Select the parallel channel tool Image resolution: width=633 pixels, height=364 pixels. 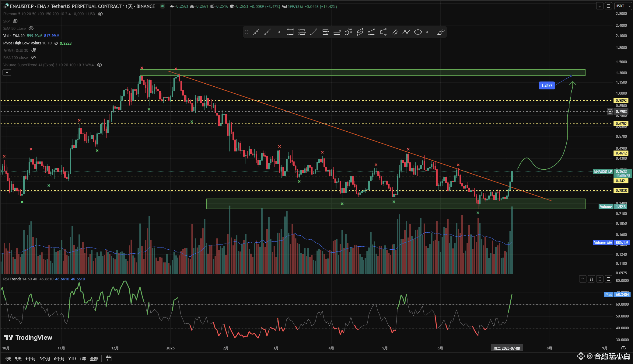pyautogui.click(x=360, y=32)
